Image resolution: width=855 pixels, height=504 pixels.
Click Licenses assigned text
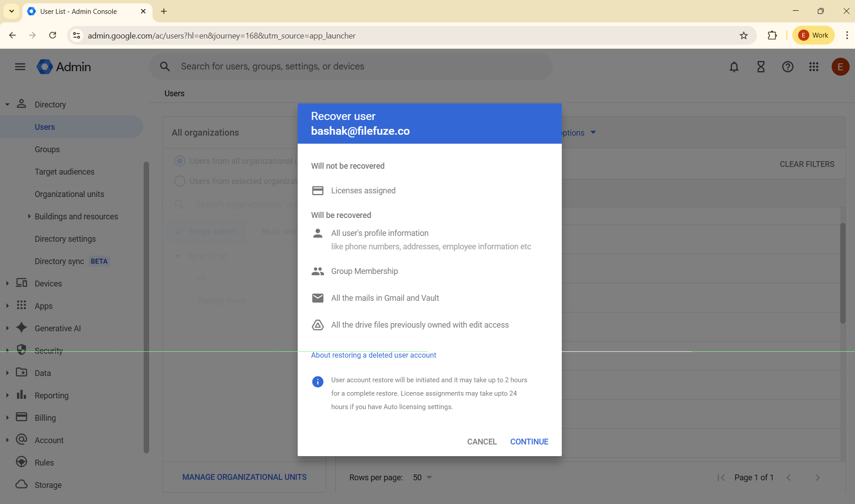tap(363, 191)
